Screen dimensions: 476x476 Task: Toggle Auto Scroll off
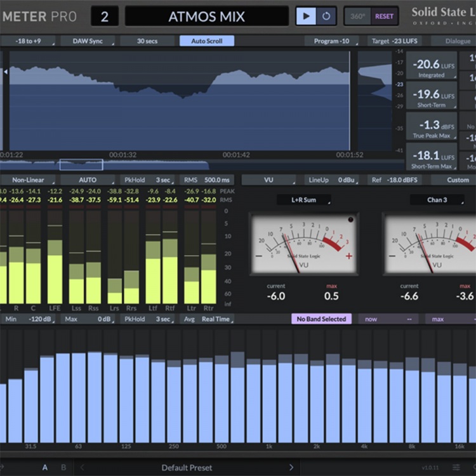point(207,41)
